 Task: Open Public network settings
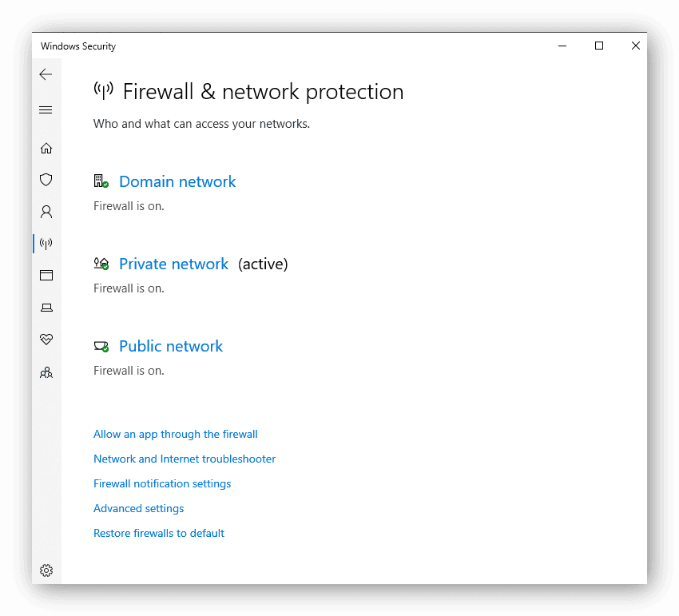(x=170, y=346)
